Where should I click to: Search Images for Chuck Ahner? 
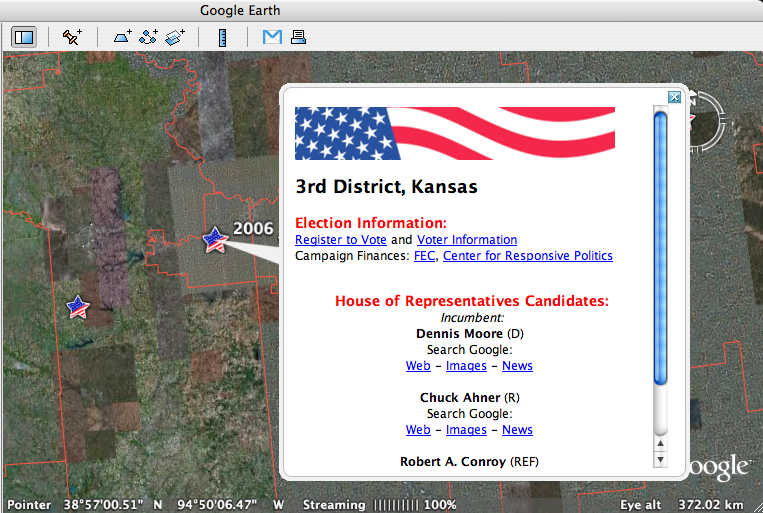pos(466,430)
